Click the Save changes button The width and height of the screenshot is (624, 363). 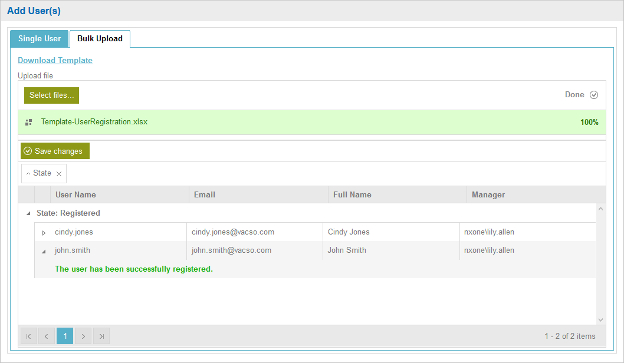(x=55, y=151)
